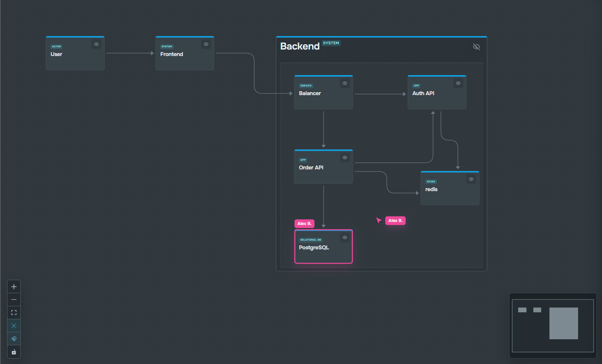Click the Alex B. label above PostgreSQL

pyautogui.click(x=304, y=224)
